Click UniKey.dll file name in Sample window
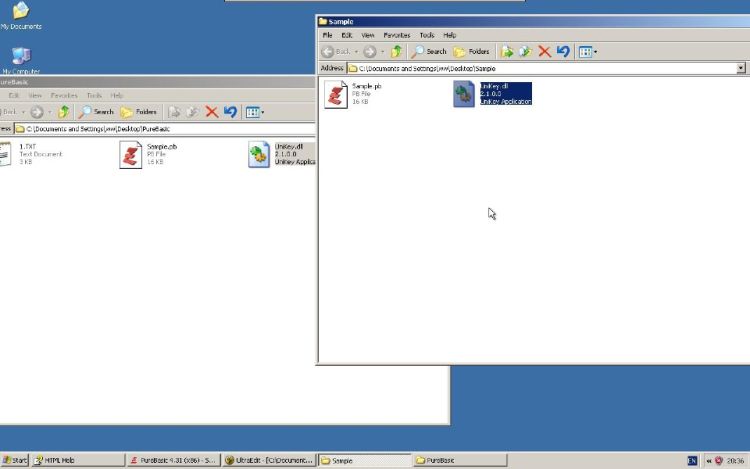Image resolution: width=750 pixels, height=469 pixels. click(x=494, y=86)
